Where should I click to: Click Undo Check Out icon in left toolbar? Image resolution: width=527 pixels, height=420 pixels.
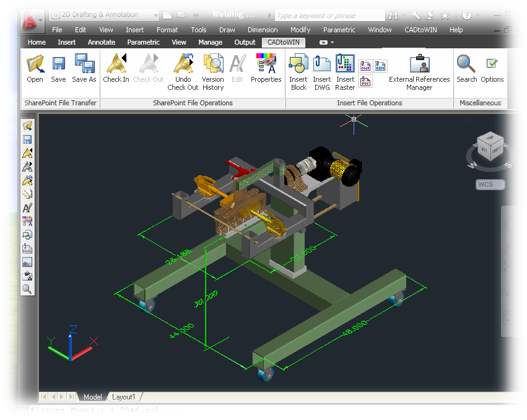pos(27,180)
